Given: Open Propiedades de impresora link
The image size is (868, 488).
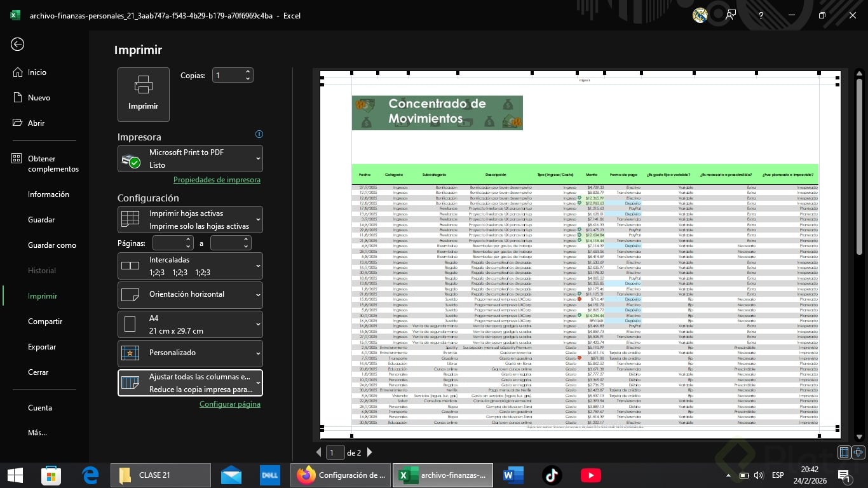Looking at the screenshot, I should (217, 180).
